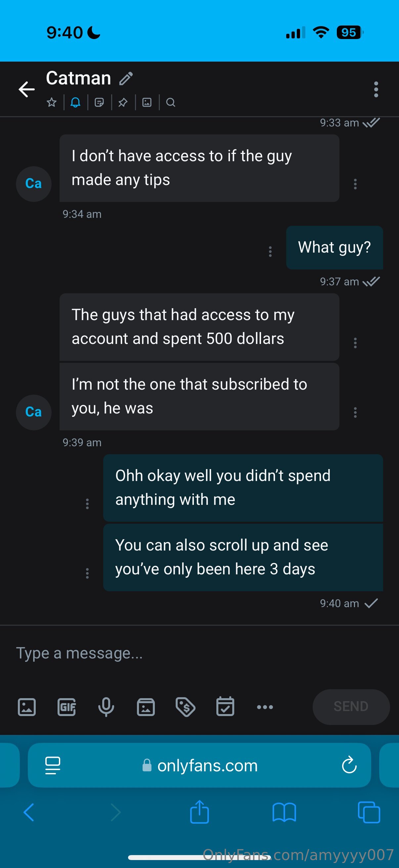The height and width of the screenshot is (868, 399).
Task: Toggle the notification bell in chat header
Action: tap(75, 102)
